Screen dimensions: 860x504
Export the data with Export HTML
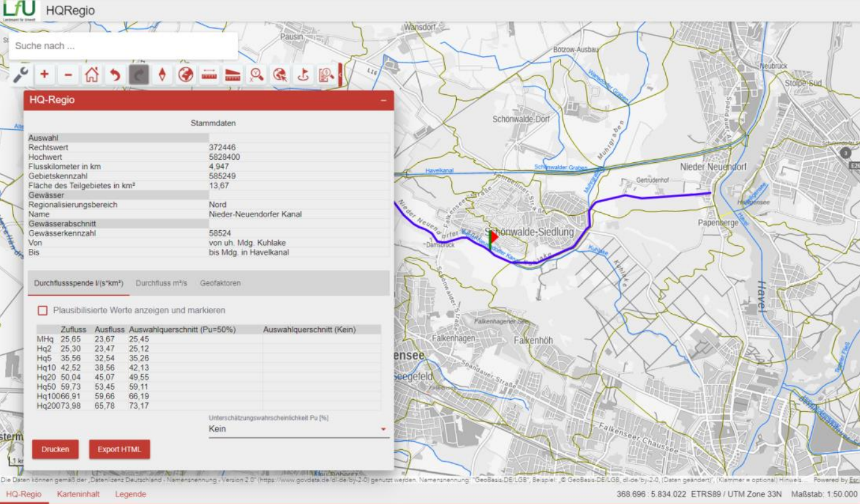[x=119, y=449]
